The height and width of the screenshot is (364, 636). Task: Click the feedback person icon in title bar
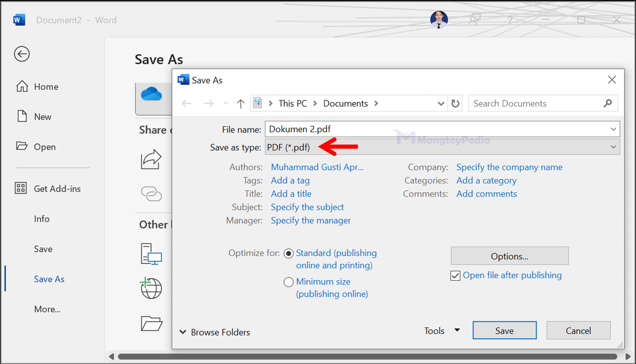[x=475, y=20]
